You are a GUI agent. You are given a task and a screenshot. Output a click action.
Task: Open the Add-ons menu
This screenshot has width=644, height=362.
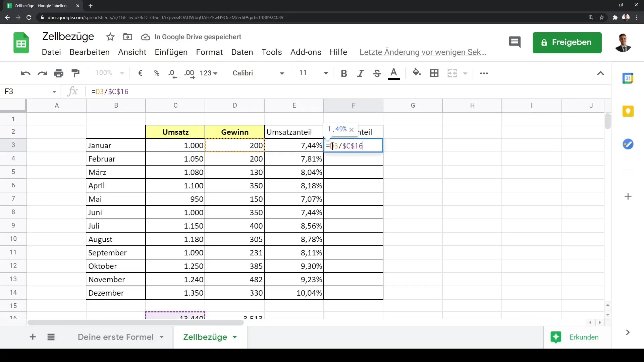306,52
